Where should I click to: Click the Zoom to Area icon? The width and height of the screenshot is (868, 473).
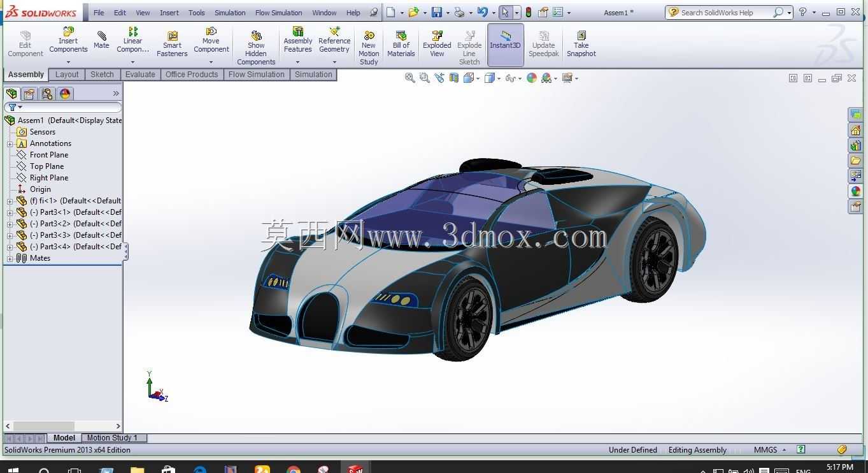[x=425, y=78]
